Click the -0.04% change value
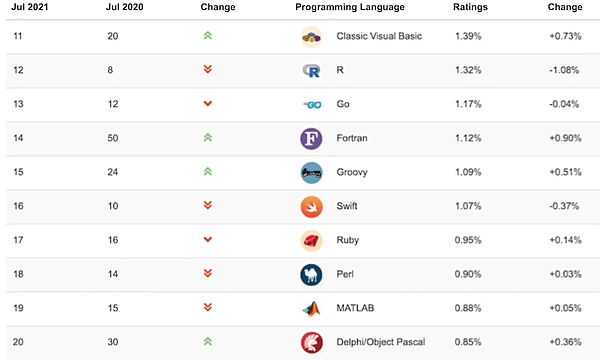 [564, 104]
